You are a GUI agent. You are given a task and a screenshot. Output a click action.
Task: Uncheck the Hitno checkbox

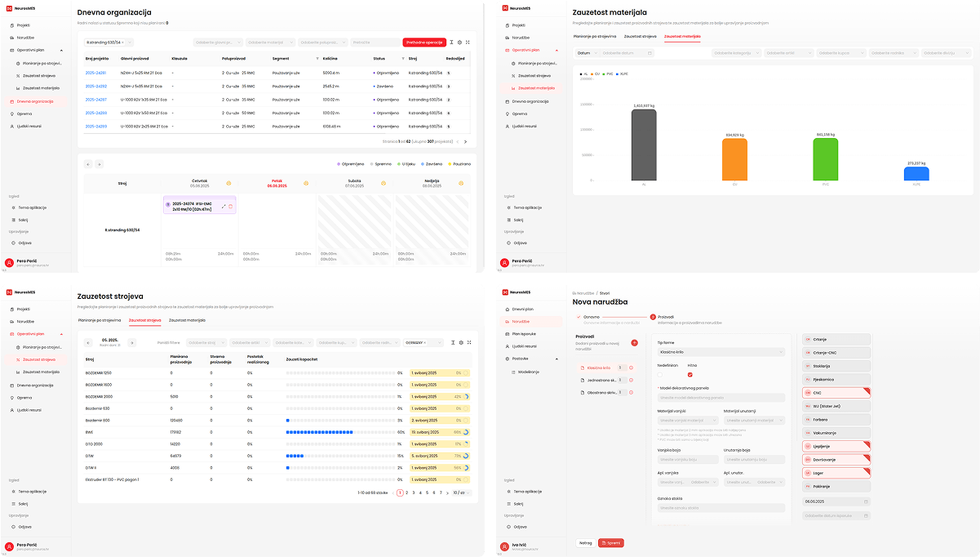[690, 374]
